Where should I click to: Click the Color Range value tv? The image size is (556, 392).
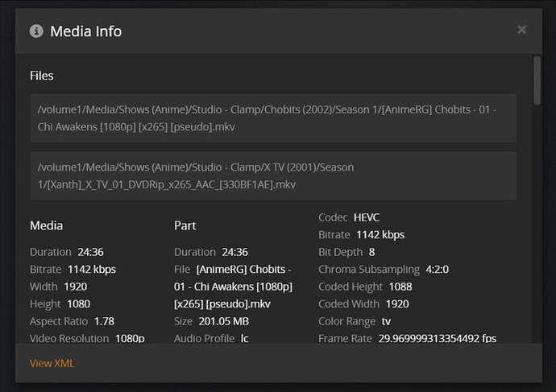(386, 321)
